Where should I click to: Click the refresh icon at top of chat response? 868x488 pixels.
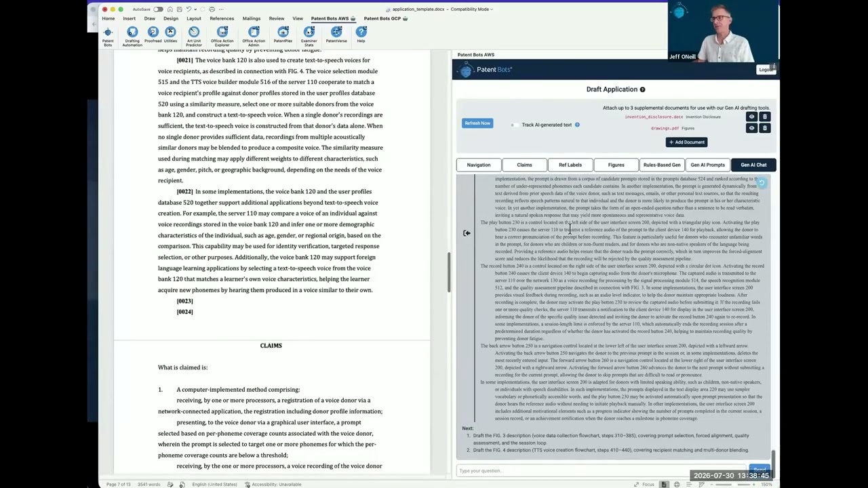(762, 183)
